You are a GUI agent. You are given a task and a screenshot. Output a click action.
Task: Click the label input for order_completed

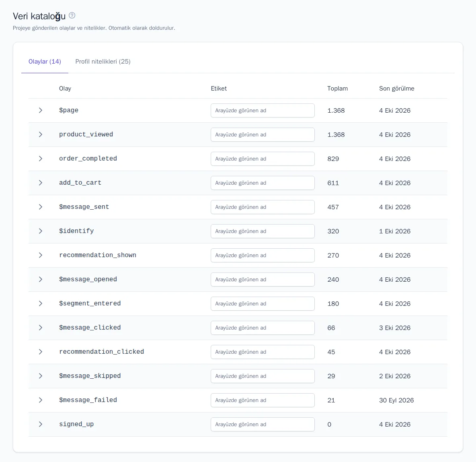click(263, 159)
